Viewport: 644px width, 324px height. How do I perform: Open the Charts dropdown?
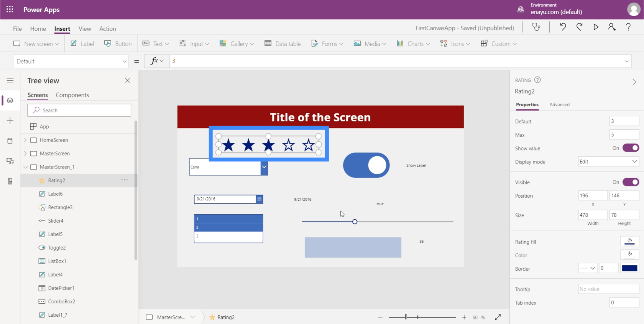(x=413, y=44)
